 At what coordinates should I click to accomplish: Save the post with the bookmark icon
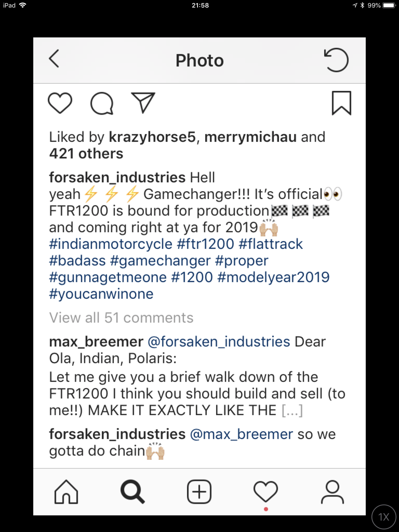(x=341, y=103)
